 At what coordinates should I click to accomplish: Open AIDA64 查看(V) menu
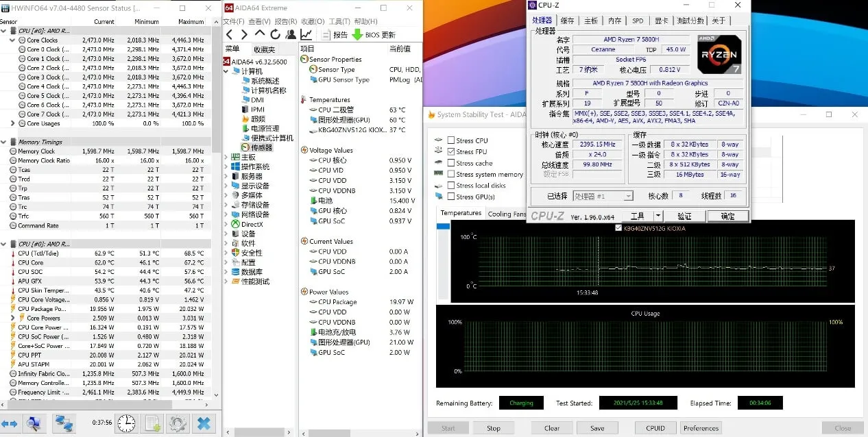(x=258, y=22)
